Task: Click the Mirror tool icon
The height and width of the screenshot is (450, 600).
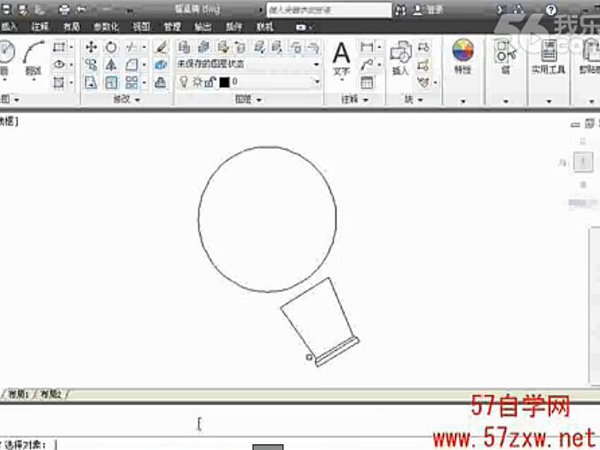Action: pos(110,64)
